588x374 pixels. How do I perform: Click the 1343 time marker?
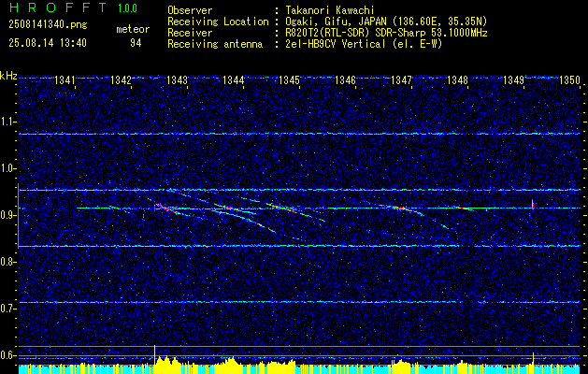click(177, 80)
